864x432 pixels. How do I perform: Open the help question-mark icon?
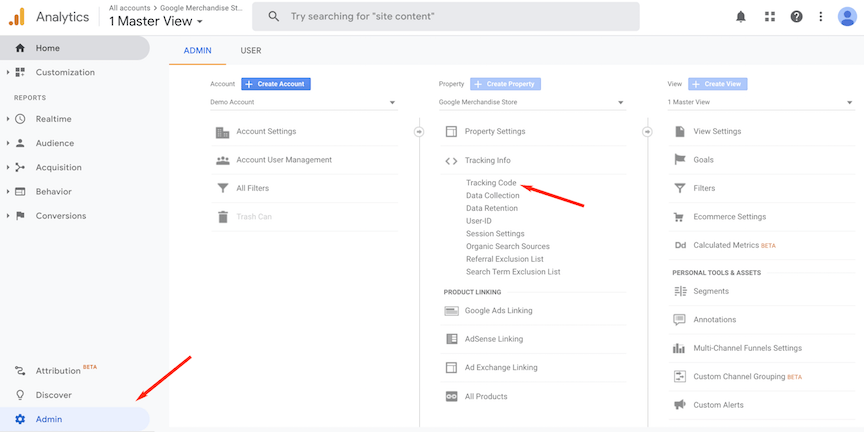tap(796, 17)
